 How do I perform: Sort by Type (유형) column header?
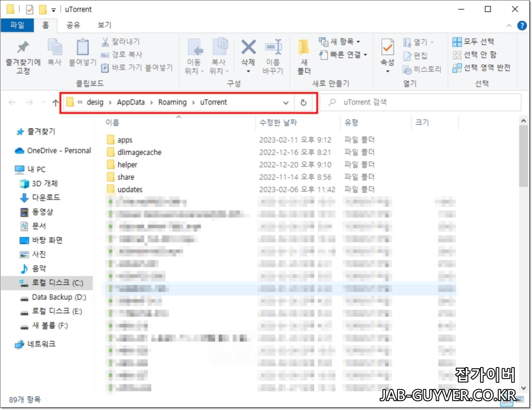tap(351, 122)
